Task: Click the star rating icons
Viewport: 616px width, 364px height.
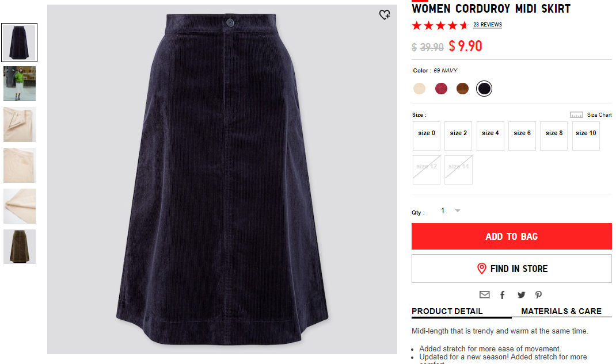Action: coord(440,25)
